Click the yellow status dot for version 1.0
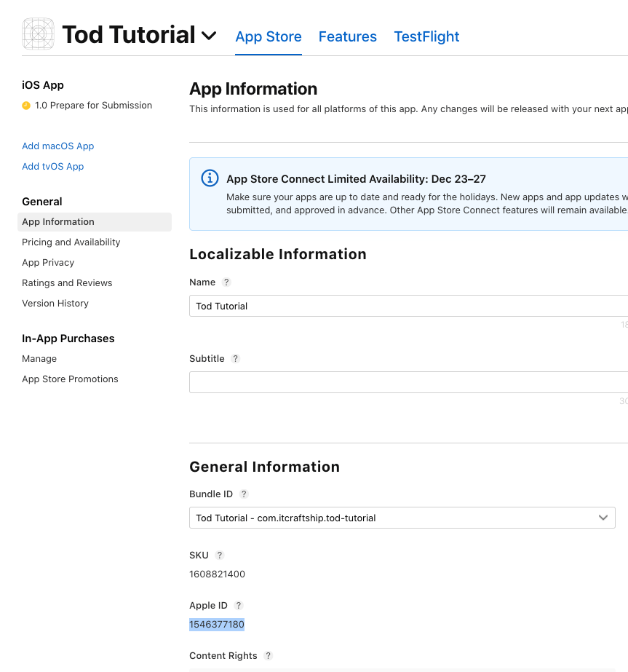 click(x=26, y=106)
